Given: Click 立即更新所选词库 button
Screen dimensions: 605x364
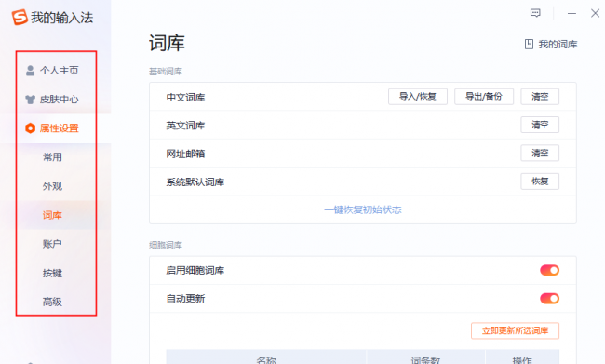Looking at the screenshot, I should click(x=515, y=330).
